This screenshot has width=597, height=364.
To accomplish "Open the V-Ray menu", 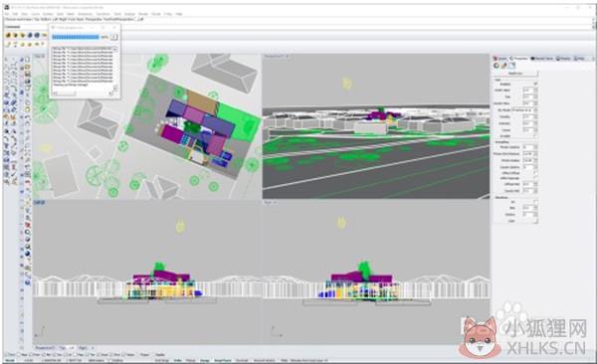I will [168, 14].
